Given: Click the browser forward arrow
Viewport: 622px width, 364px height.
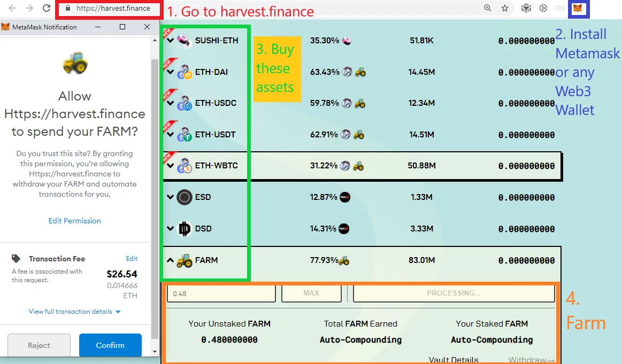Looking at the screenshot, I should click(29, 8).
